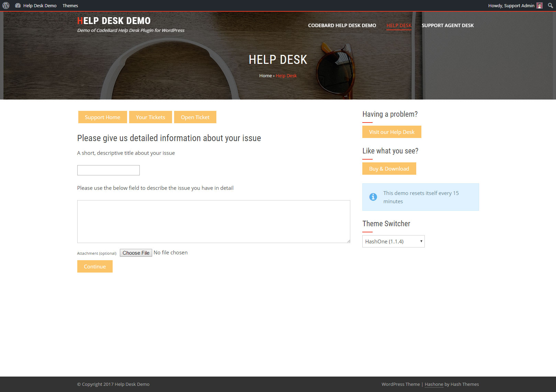Click the Choose File attachment button
This screenshot has height=392, width=556.
coord(136,253)
